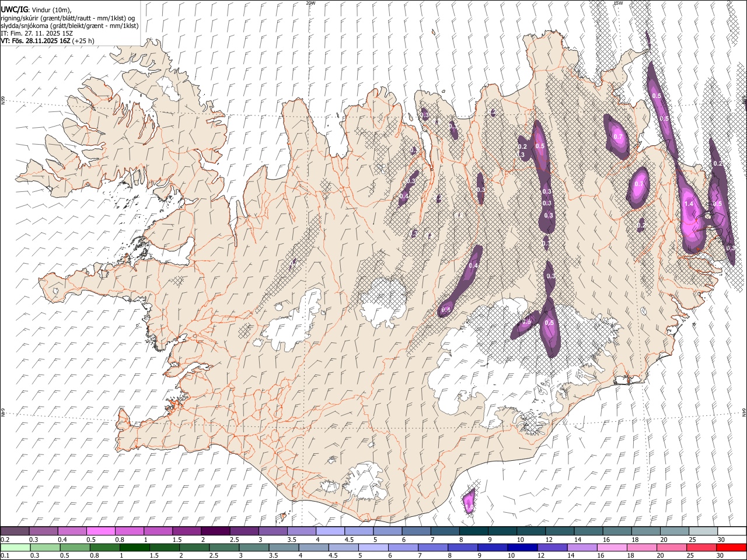
Task: Click the light lavender 4 swatch in the upper row
Action: click(330, 531)
